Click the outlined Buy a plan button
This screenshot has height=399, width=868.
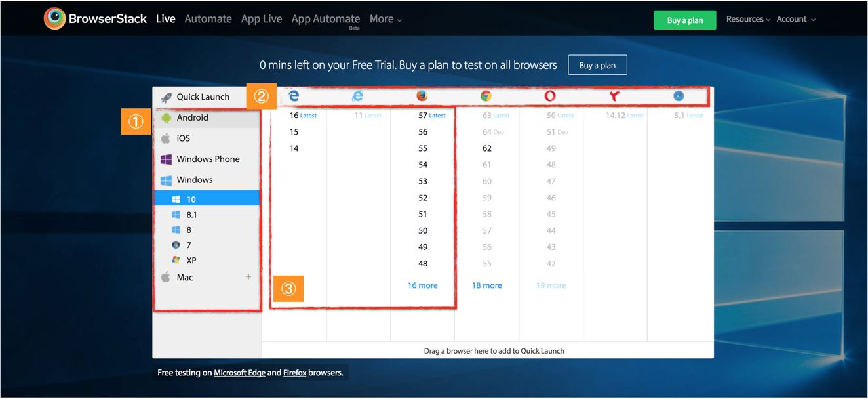pos(597,65)
